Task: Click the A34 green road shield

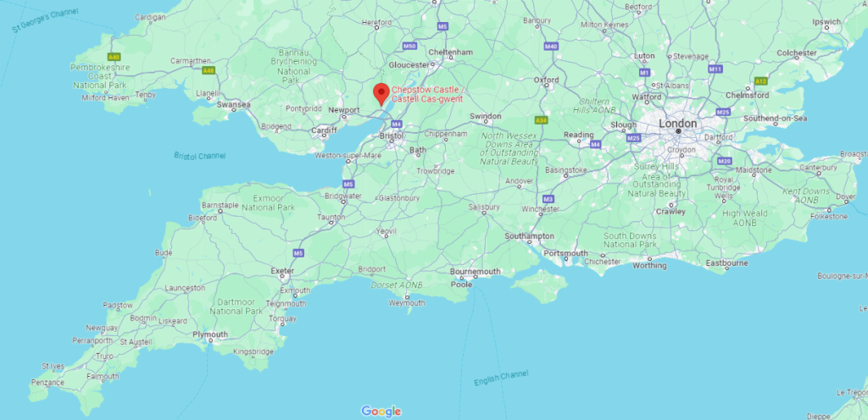Action: [542, 120]
